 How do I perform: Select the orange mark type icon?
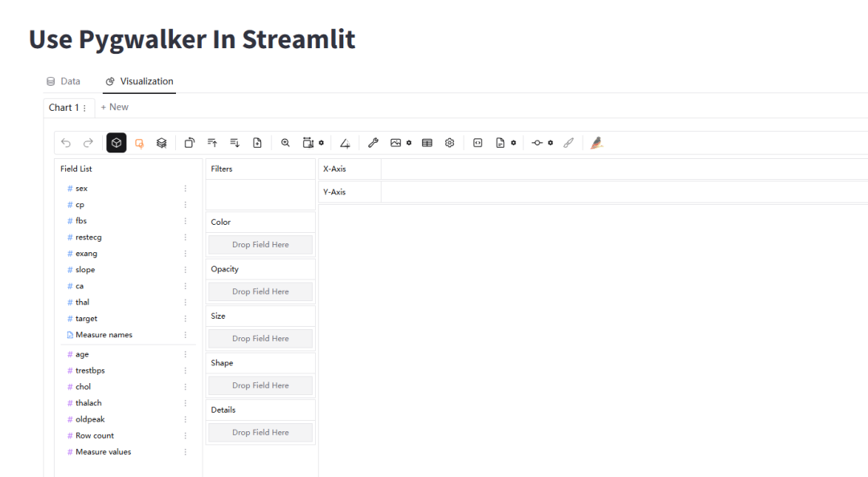click(x=139, y=143)
